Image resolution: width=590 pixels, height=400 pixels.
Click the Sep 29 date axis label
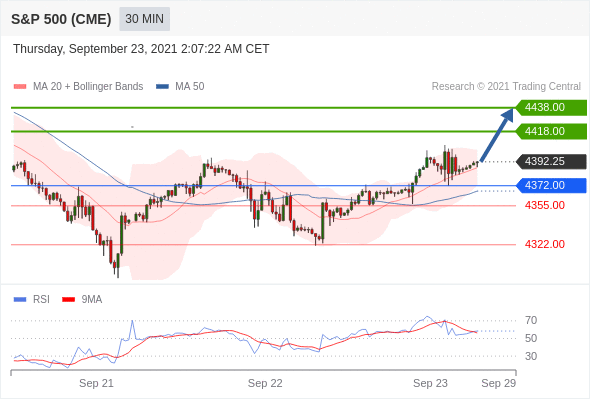pos(499,383)
